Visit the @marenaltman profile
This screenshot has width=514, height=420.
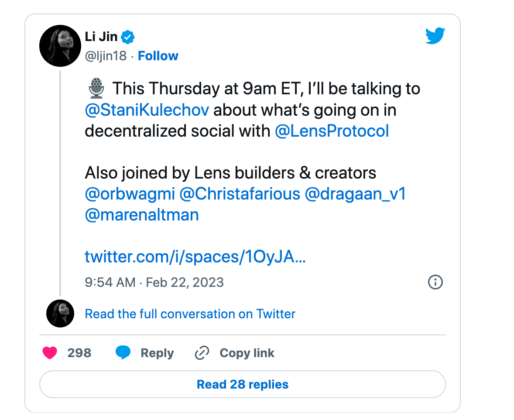142,215
